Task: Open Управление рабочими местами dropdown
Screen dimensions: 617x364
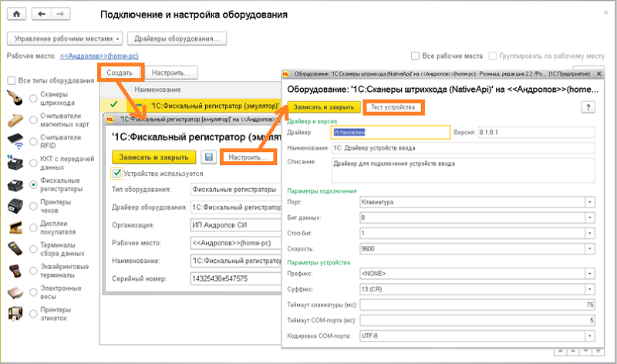Action: (x=65, y=39)
